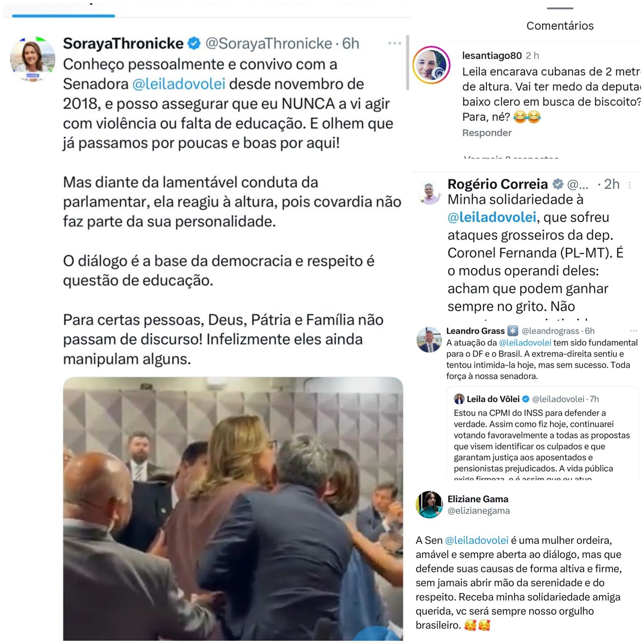Click Leila do Vôlei's small avatar
This screenshot has width=644, height=644.
tap(459, 399)
